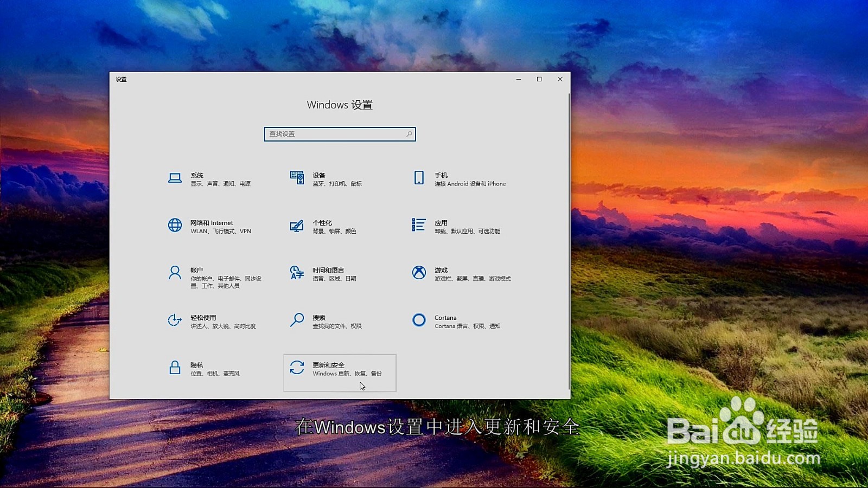Image resolution: width=868 pixels, height=488 pixels.
Task: Click the 设备 title text
Action: tap(319, 175)
